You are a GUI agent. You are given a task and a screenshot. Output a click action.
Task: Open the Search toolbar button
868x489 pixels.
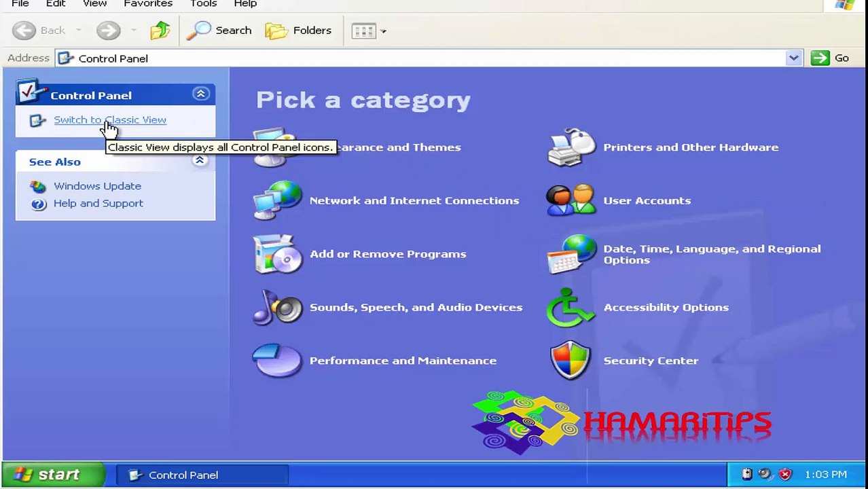pyautogui.click(x=219, y=30)
